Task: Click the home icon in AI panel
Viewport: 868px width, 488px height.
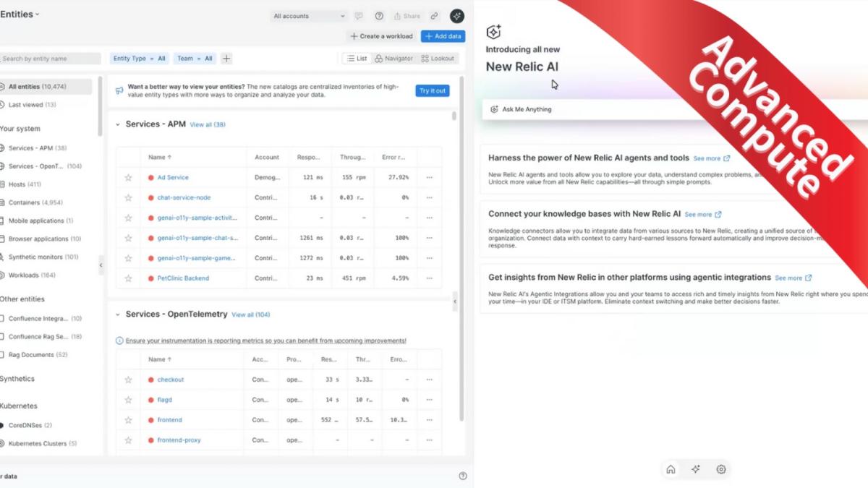Action: click(671, 469)
